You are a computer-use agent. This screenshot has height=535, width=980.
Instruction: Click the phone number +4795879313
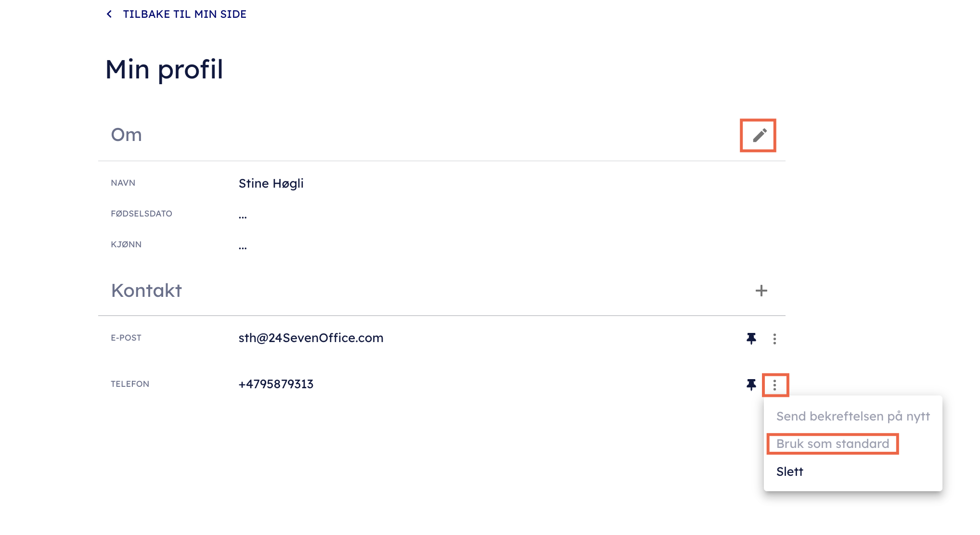click(x=276, y=384)
